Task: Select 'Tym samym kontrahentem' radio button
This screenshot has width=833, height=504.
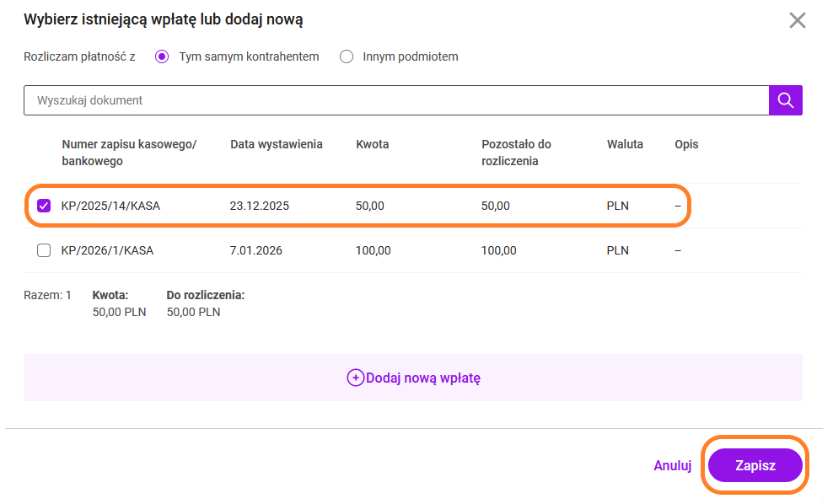Action: click(x=163, y=56)
